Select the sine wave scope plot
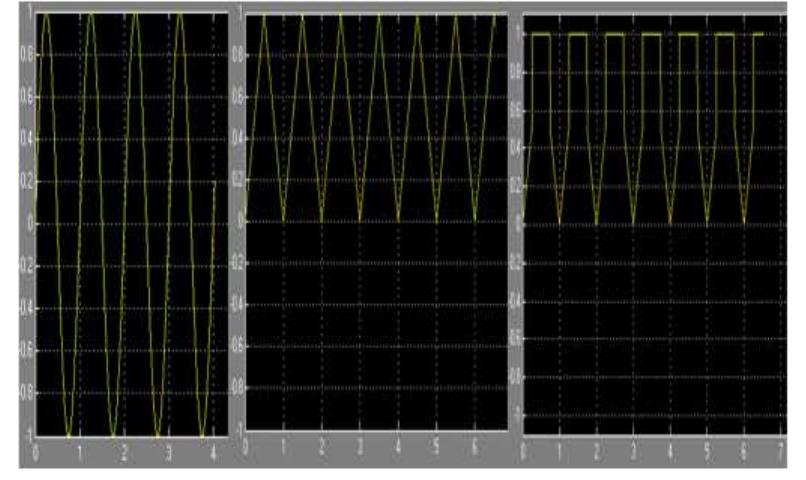806x480 pixels. [x=132, y=225]
